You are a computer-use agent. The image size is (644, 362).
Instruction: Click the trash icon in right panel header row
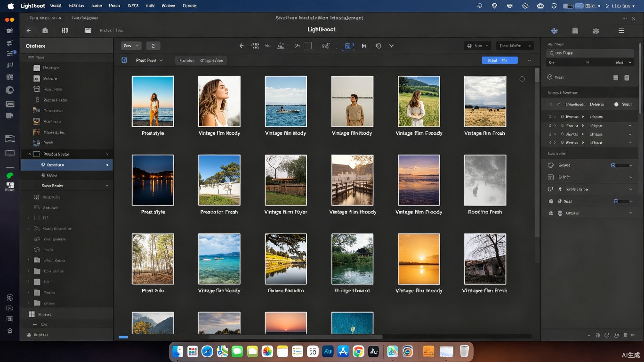click(627, 77)
